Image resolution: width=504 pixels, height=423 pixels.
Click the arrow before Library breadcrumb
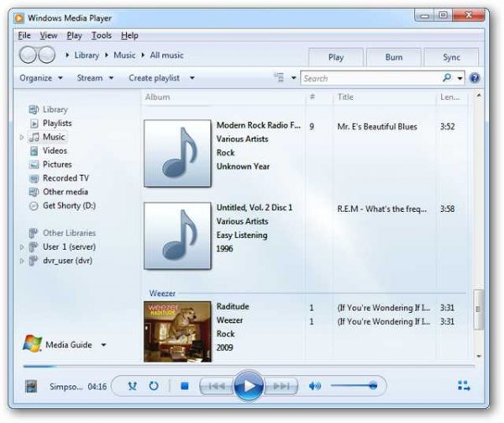[67, 56]
